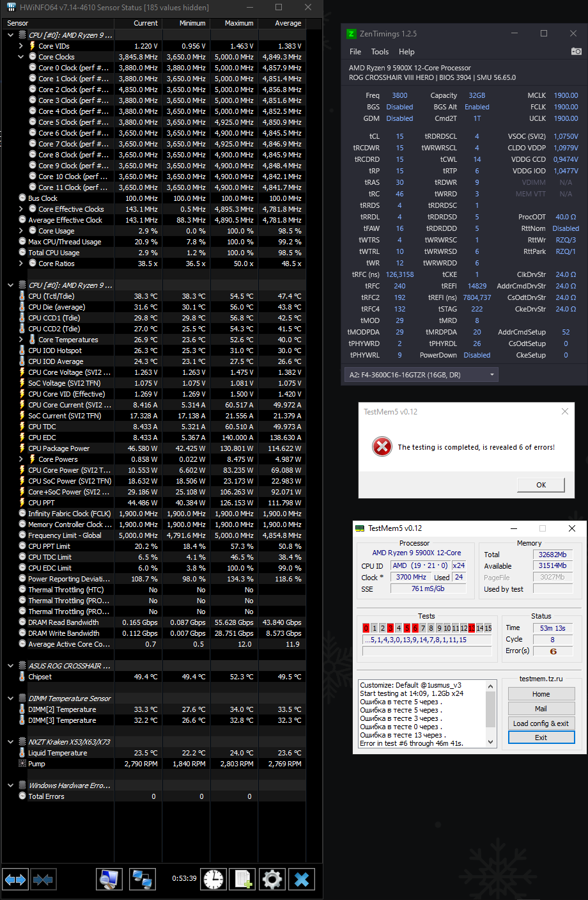Click the expand columns arrows icon in HWiNFO toolbar
Image resolution: width=588 pixels, height=900 pixels.
[x=15, y=880]
